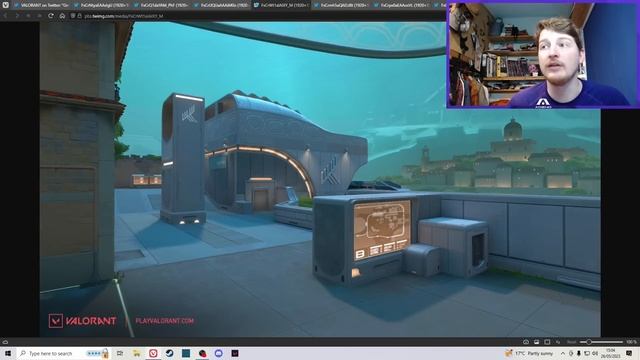Adjust the page zoom slider
The width and height of the screenshot is (640, 360).
click(602, 342)
